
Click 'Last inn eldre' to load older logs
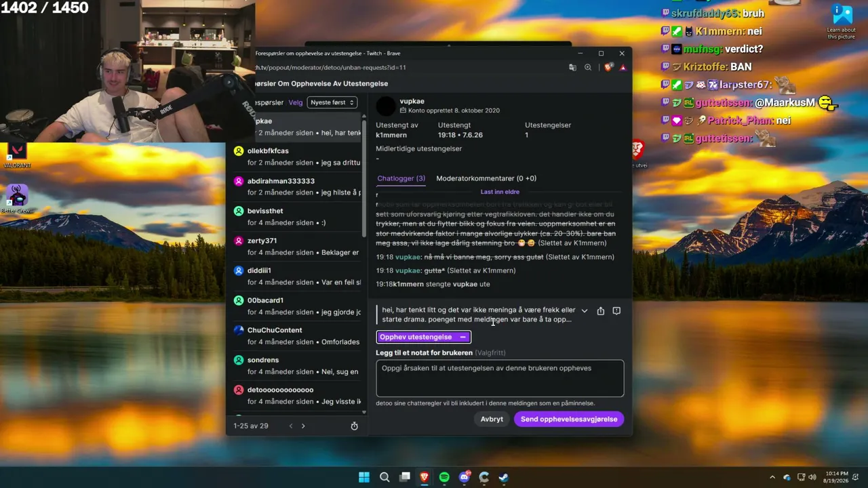[x=500, y=192]
